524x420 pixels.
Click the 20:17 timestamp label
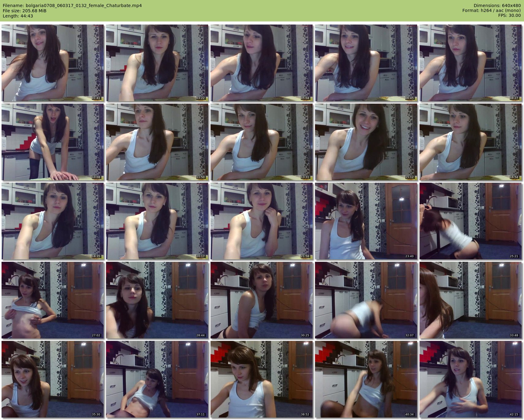pyautogui.click(x=200, y=257)
